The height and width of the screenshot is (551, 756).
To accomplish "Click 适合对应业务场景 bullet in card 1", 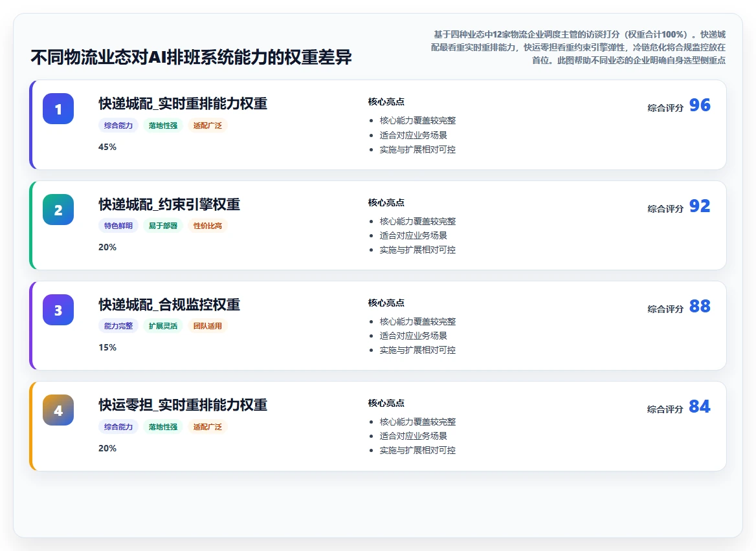I will (413, 135).
